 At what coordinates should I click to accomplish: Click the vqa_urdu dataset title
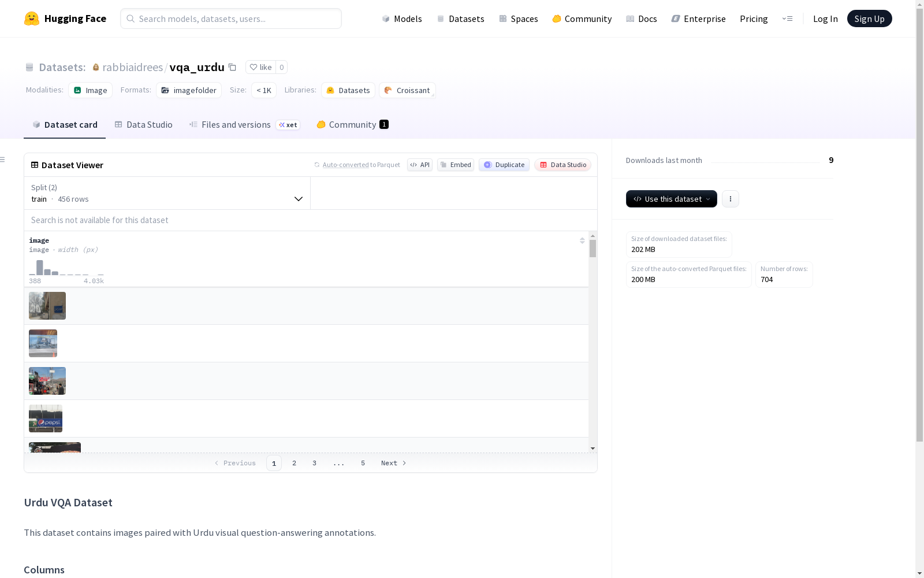pyautogui.click(x=197, y=67)
